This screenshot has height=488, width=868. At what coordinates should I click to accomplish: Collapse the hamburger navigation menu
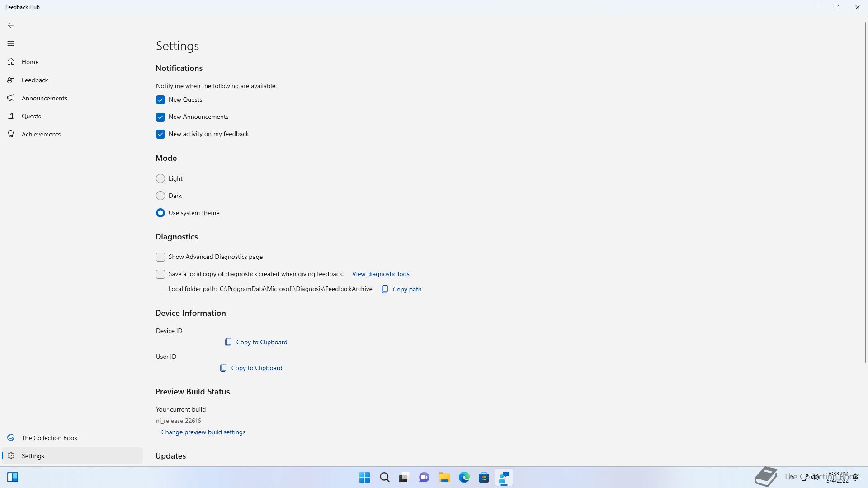[11, 43]
